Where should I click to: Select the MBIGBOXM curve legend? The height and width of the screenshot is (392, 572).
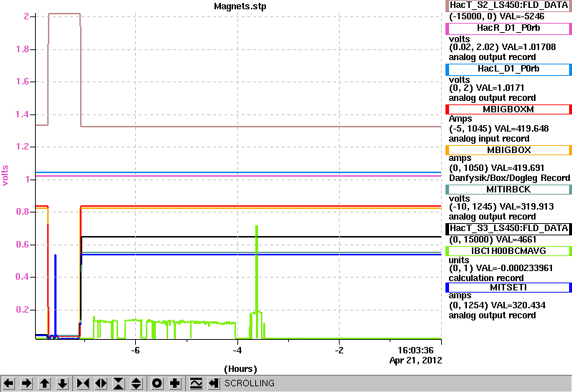click(x=508, y=109)
